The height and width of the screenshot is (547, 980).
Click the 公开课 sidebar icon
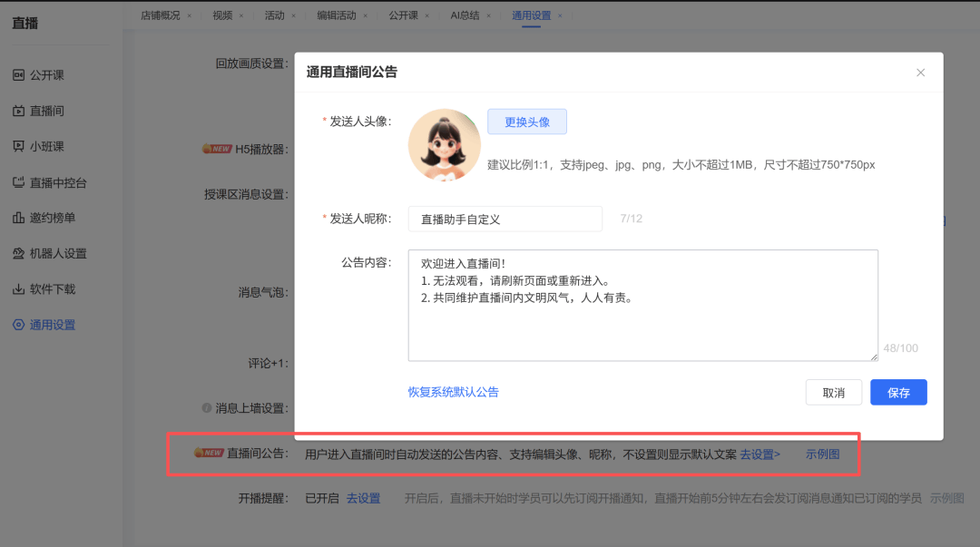click(18, 75)
